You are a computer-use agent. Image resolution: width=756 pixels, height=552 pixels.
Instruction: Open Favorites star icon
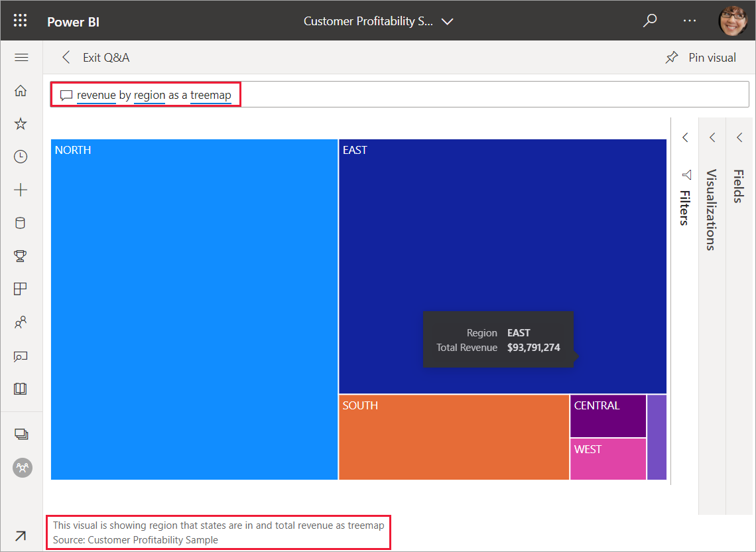click(21, 123)
